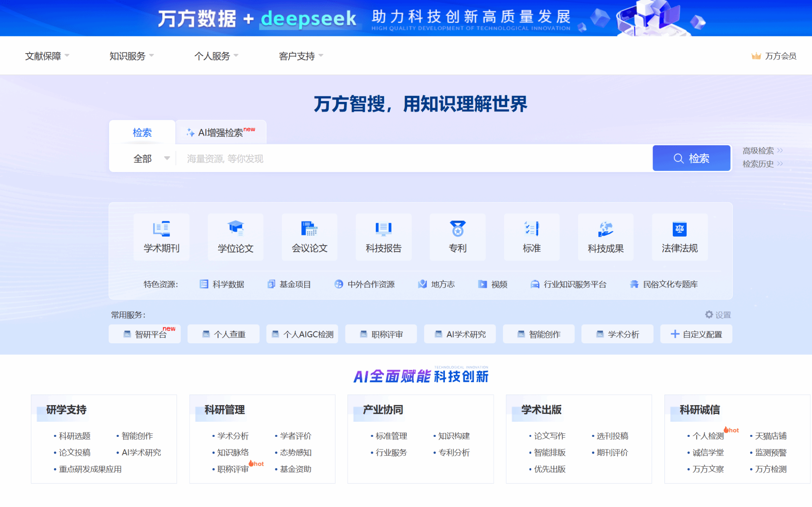
Task: Open the 学术期刊 journal icon
Action: click(x=161, y=229)
